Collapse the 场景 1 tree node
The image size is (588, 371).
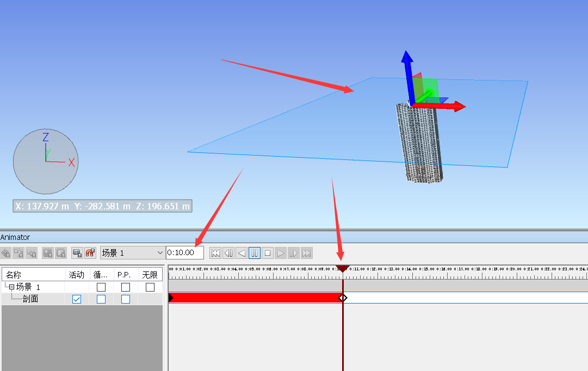click(x=11, y=286)
